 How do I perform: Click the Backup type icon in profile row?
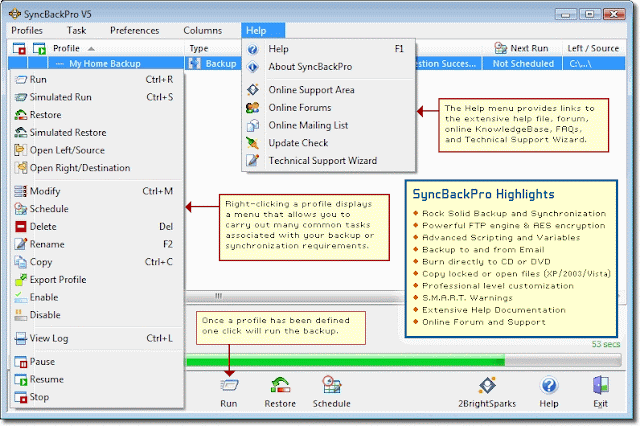195,63
